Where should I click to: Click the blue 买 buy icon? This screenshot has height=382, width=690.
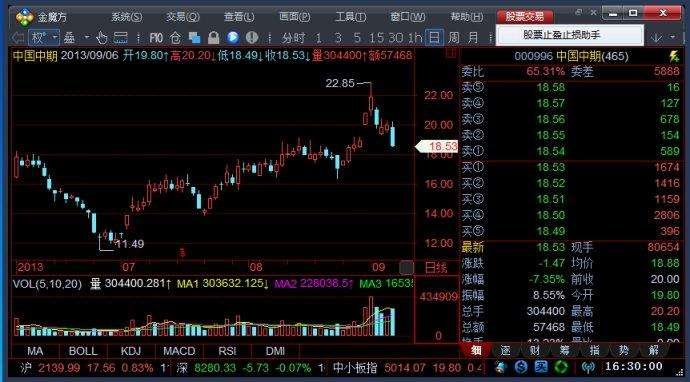click(x=541, y=366)
